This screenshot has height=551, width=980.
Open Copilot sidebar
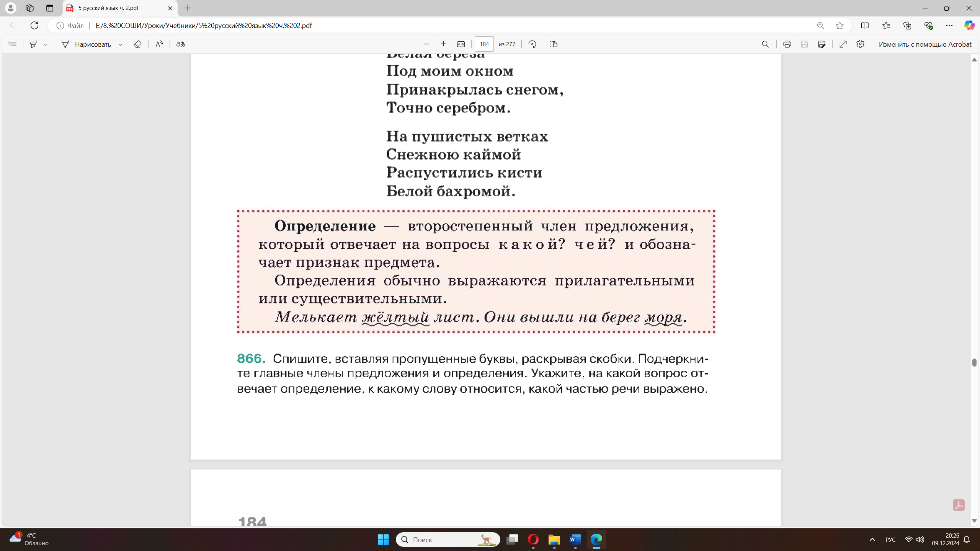[x=969, y=25]
